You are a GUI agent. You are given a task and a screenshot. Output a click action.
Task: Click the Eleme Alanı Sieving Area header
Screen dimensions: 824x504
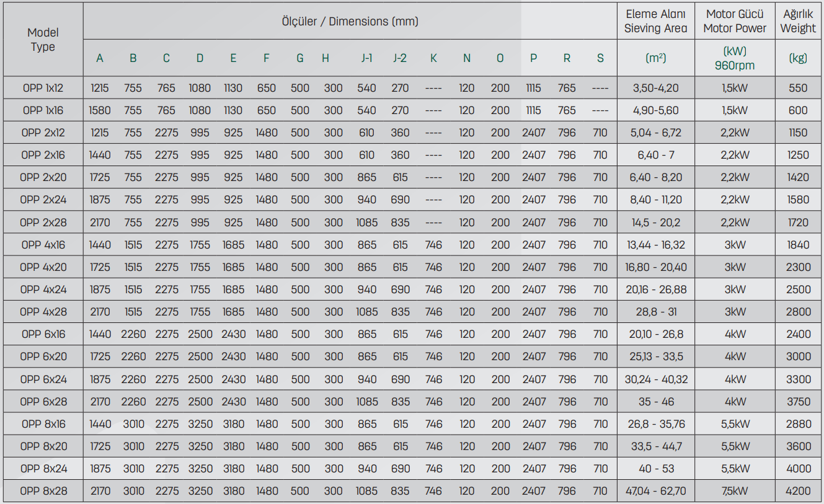[655, 21]
